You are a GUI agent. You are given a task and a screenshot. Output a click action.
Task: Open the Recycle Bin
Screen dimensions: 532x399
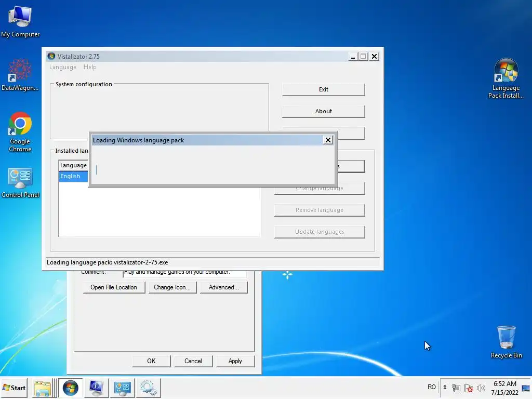pos(506,342)
